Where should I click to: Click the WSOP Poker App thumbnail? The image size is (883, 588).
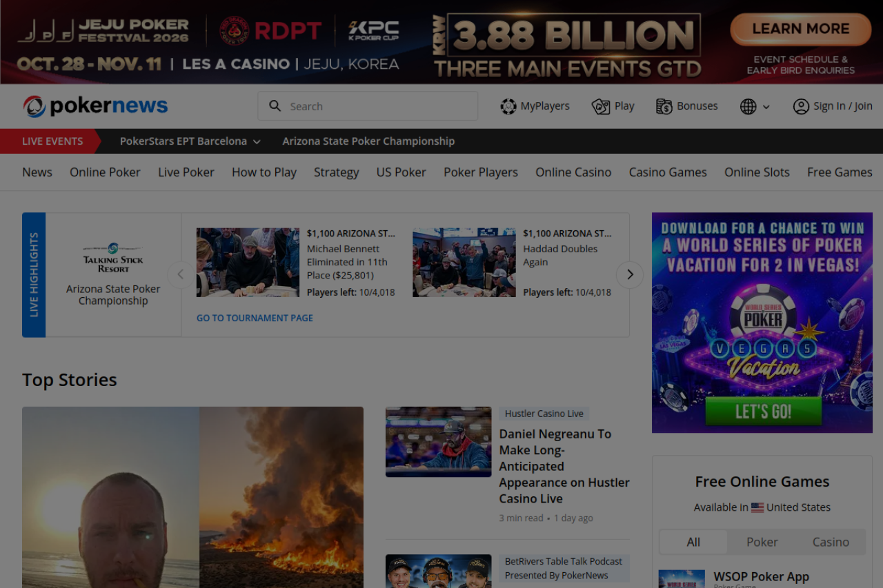[682, 579]
